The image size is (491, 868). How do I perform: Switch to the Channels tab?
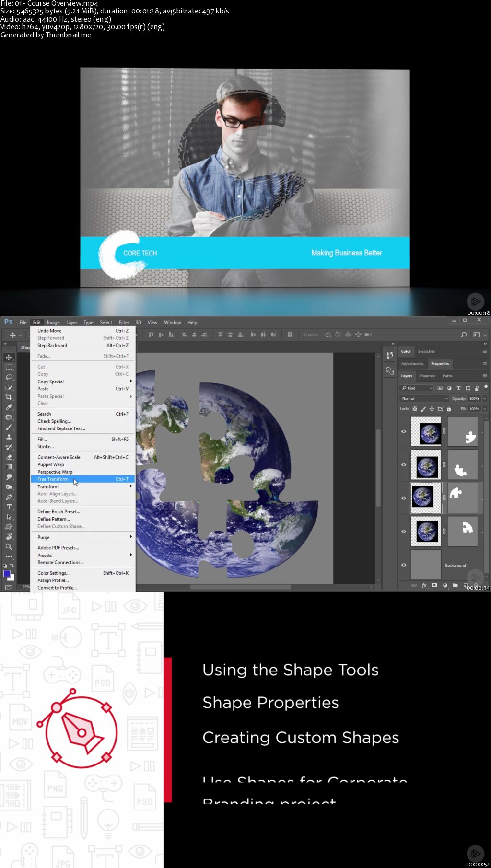(x=427, y=376)
